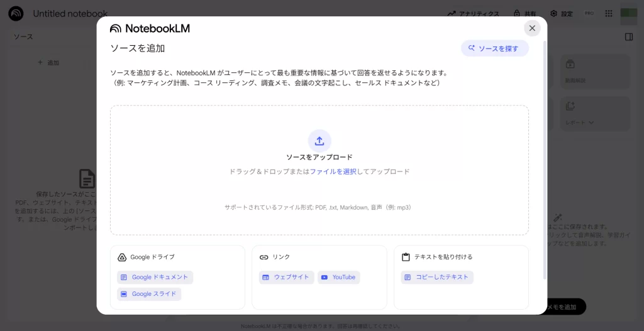Click the PRO badge
The image size is (644, 331).
[589, 14]
